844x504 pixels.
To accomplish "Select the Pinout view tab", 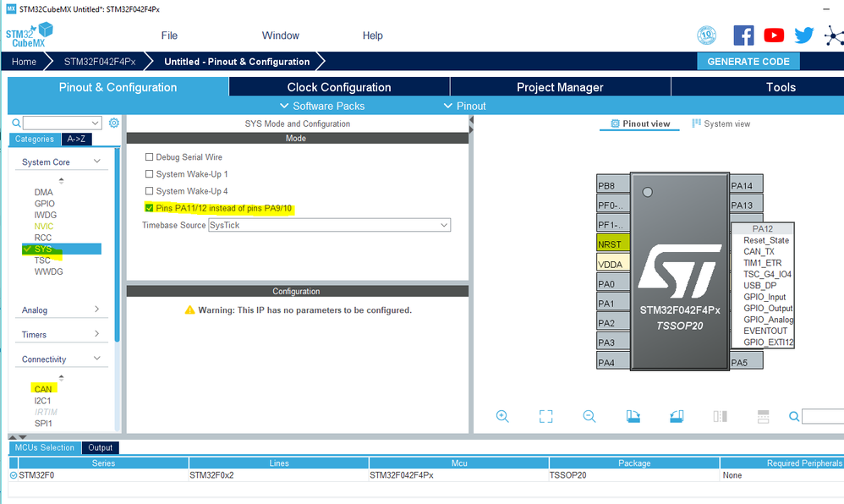I will pos(640,123).
